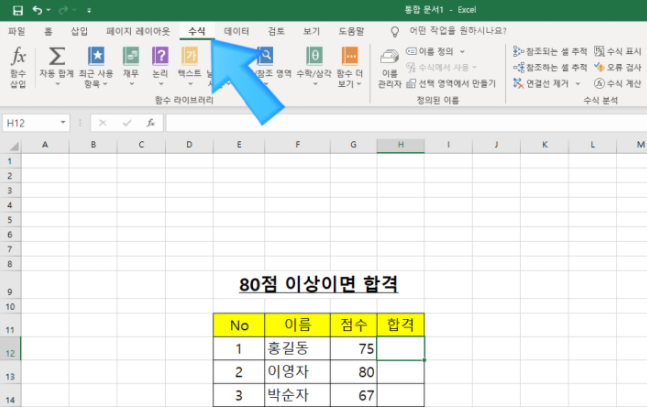This screenshot has width=647, height=407.
Task: Toggle 수식 표시 button
Action: coord(618,52)
